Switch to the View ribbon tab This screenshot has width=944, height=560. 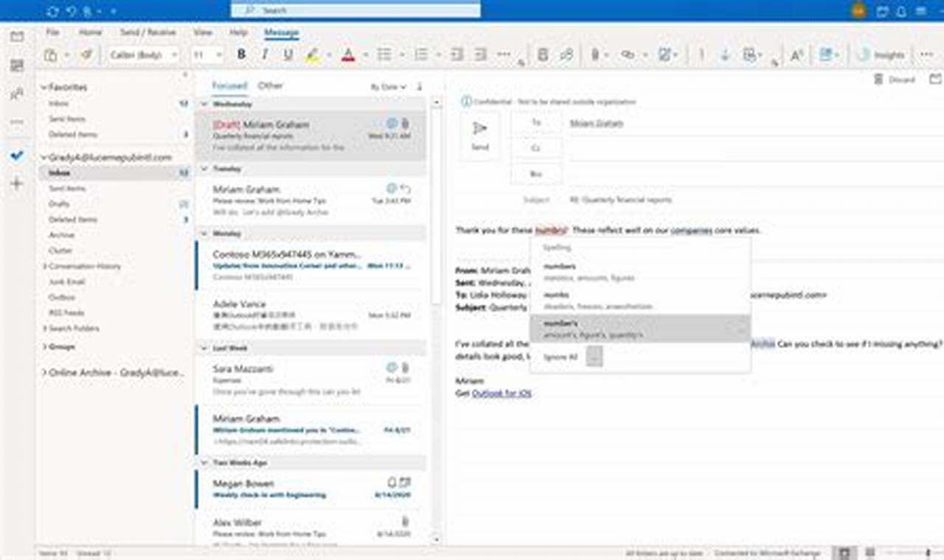pos(202,32)
